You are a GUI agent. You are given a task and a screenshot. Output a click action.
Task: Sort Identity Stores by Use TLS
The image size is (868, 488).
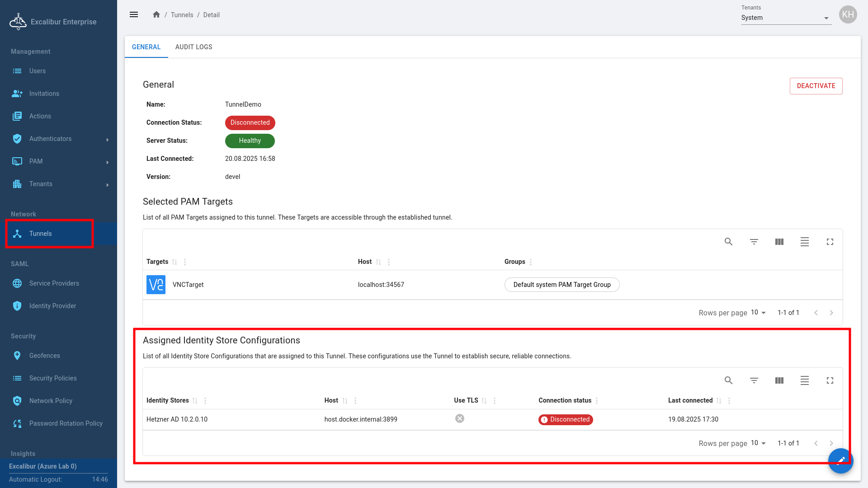(484, 401)
